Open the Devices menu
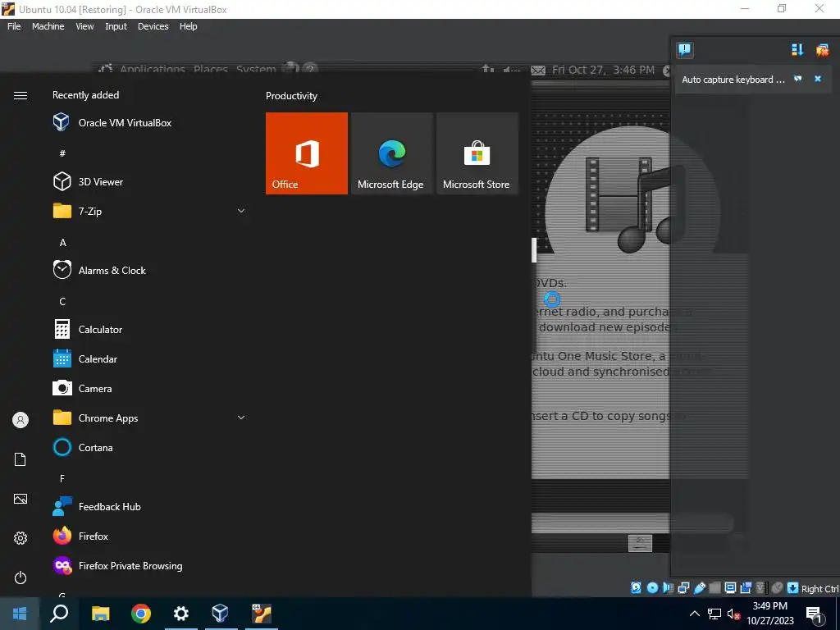Screen dimensions: 840x630 tap(153, 26)
